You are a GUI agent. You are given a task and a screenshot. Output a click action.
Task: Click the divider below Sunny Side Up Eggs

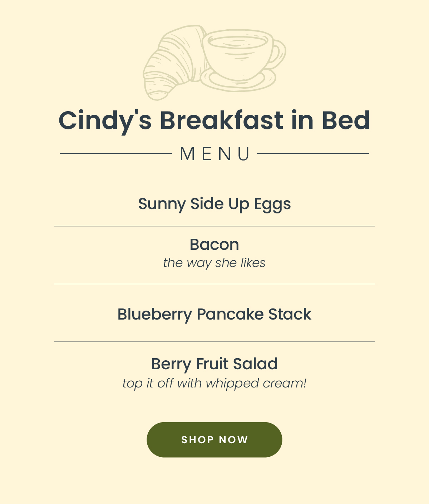click(214, 226)
